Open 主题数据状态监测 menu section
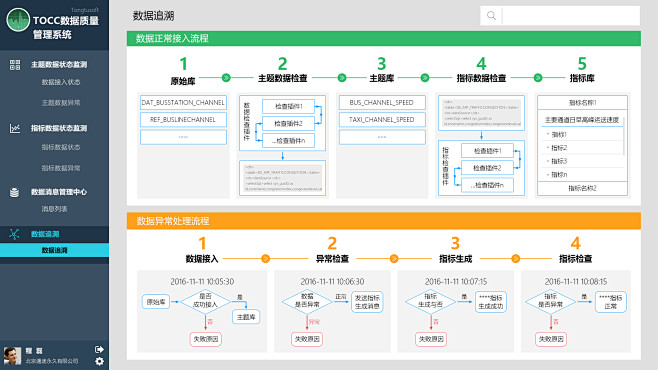The image size is (658, 370). pyautogui.click(x=59, y=65)
